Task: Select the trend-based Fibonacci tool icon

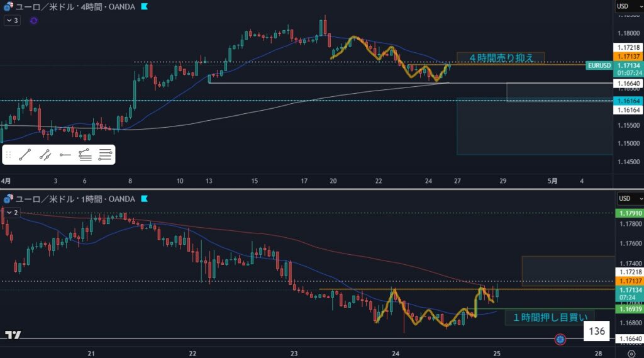Action: 86,154
